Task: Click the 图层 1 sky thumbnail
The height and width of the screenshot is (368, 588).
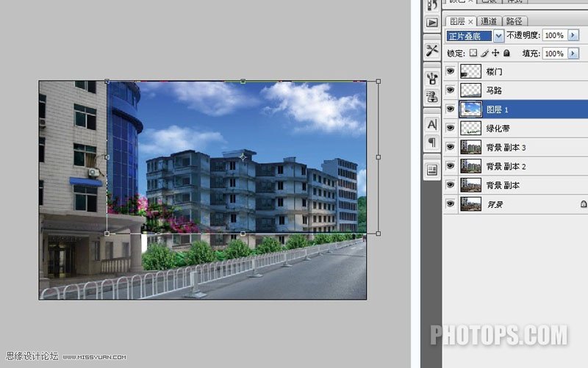Action: (x=470, y=109)
